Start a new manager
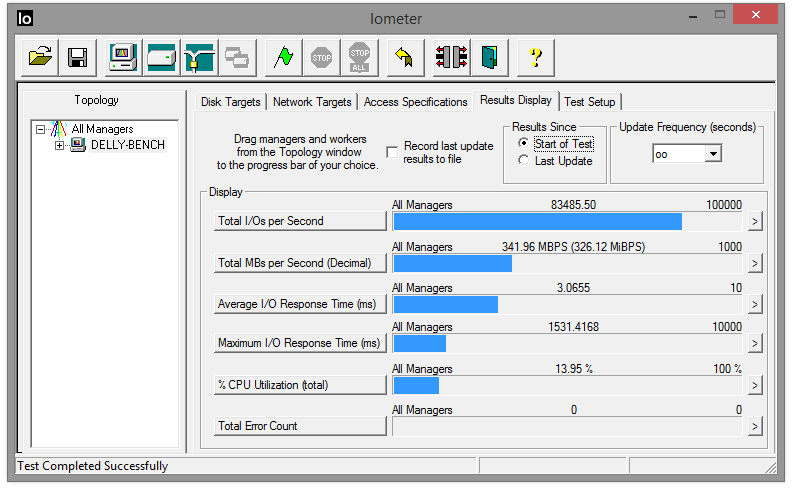Image resolution: width=792 pixels, height=491 pixels. coord(123,58)
